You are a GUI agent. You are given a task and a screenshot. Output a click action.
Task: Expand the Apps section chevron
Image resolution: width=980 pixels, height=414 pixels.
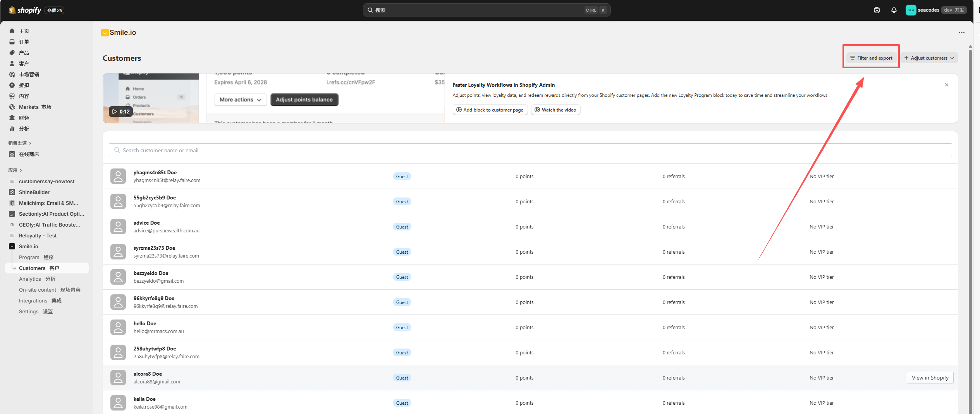[21, 170]
